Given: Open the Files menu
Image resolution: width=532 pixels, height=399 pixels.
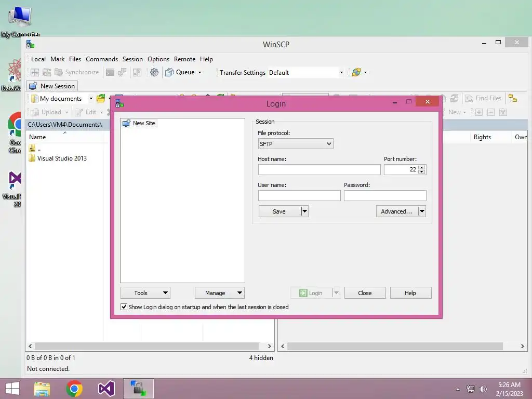Looking at the screenshot, I should coord(75,59).
